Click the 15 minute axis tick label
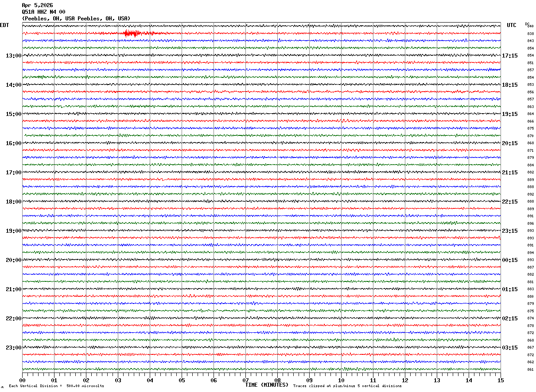Image resolution: width=536 pixels, height=392 pixels. tap(501, 380)
